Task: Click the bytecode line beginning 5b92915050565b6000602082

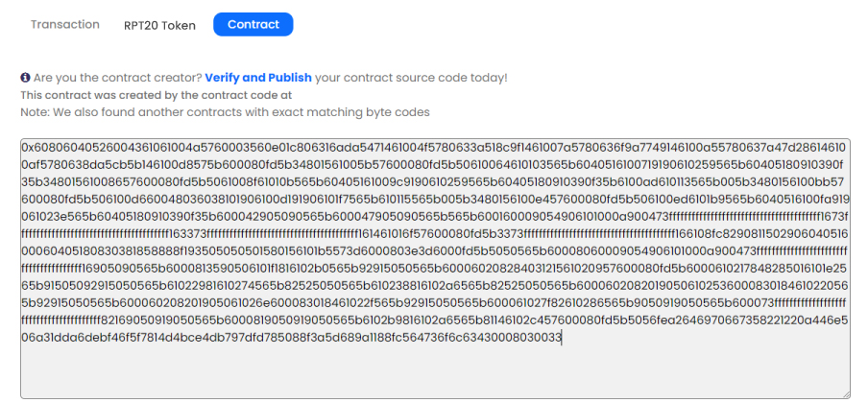Action: coord(435,303)
